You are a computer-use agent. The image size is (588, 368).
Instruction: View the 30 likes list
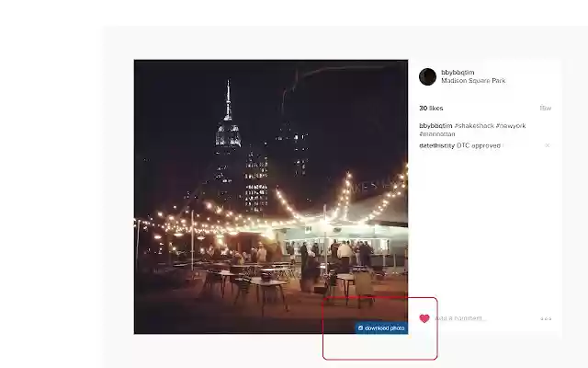click(431, 109)
